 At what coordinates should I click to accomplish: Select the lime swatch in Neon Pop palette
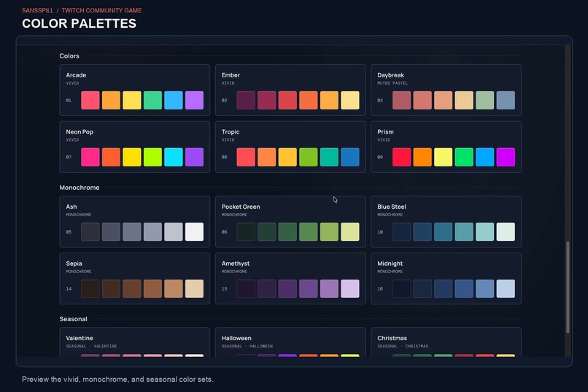point(152,157)
